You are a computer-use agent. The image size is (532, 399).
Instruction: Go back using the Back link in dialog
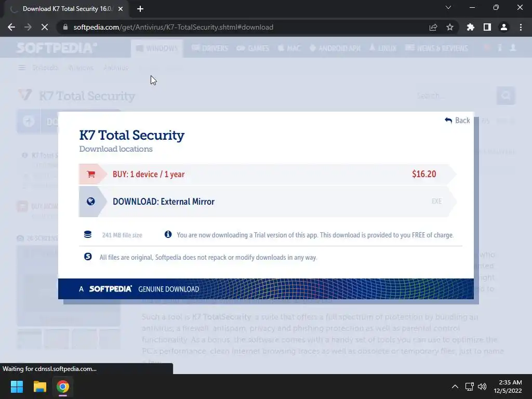pyautogui.click(x=457, y=121)
